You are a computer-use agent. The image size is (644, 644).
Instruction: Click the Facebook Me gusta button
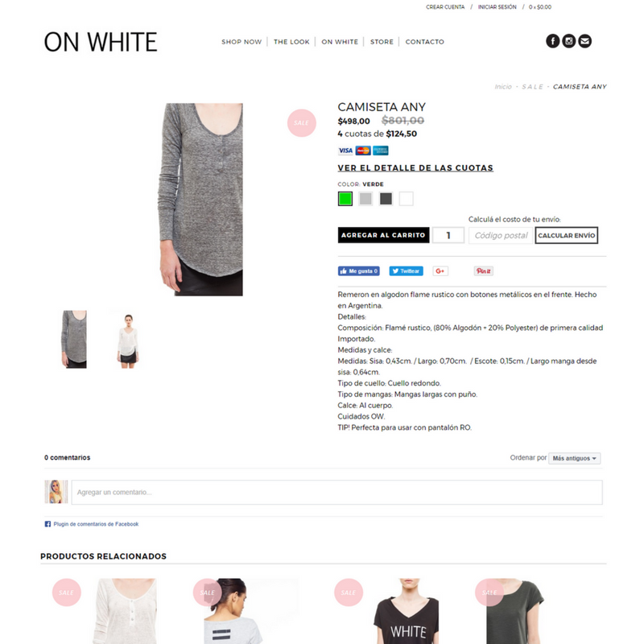358,271
